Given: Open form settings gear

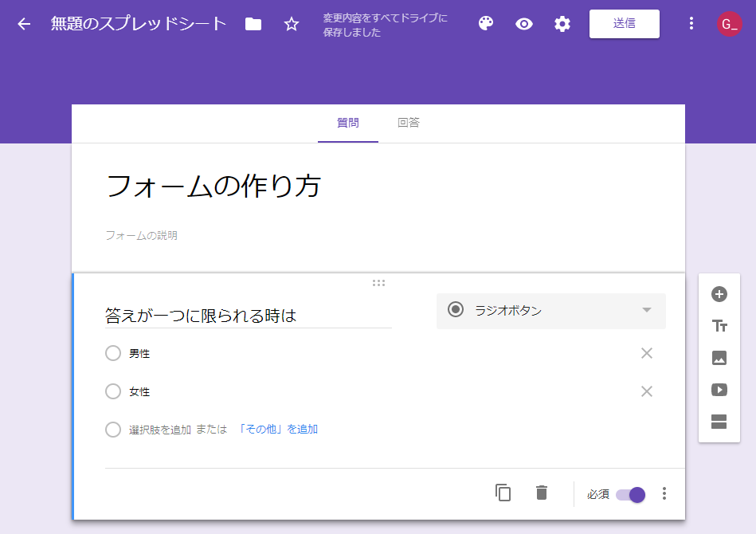Looking at the screenshot, I should tap(562, 24).
